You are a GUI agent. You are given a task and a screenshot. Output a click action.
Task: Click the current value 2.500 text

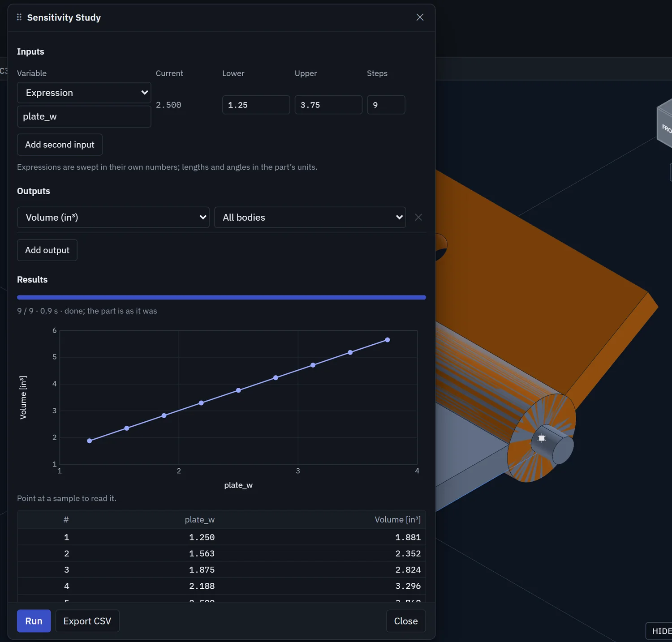coord(168,105)
